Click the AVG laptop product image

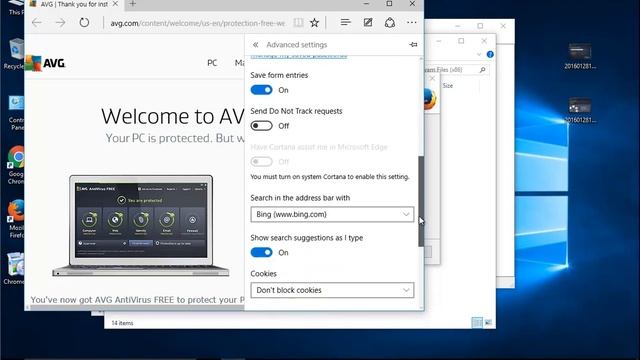(141, 226)
